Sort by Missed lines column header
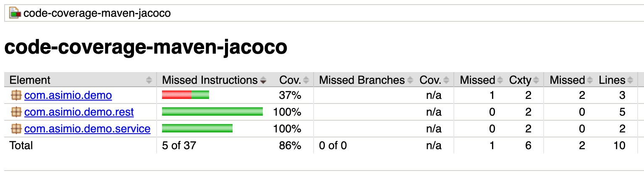 568,80
